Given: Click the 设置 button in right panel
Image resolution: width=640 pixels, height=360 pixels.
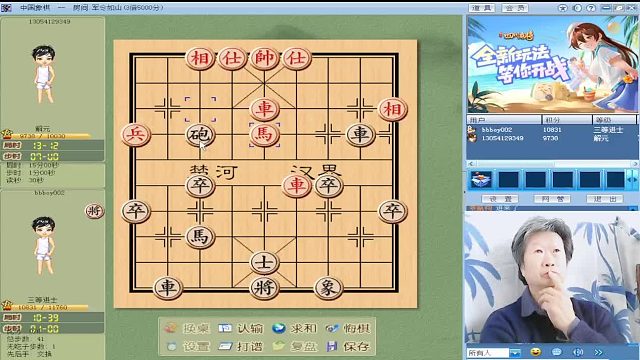Looking at the screenshot, I should (500, 199).
